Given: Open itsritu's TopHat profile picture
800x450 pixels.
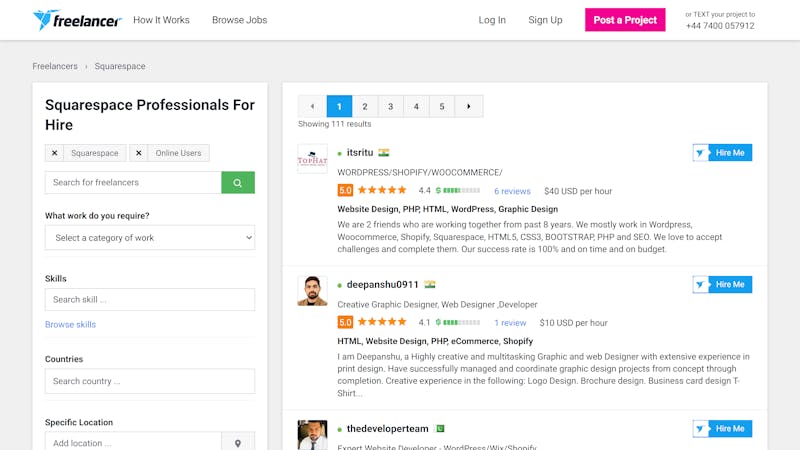Looking at the screenshot, I should [312, 159].
